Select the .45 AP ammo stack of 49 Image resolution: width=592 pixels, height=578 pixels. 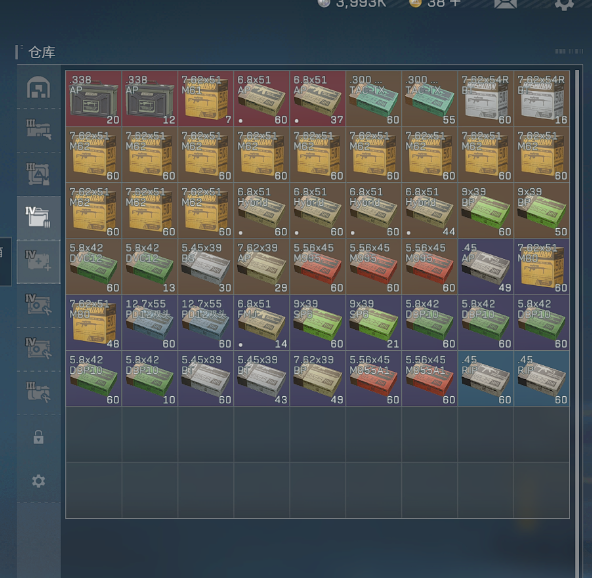pyautogui.click(x=486, y=266)
